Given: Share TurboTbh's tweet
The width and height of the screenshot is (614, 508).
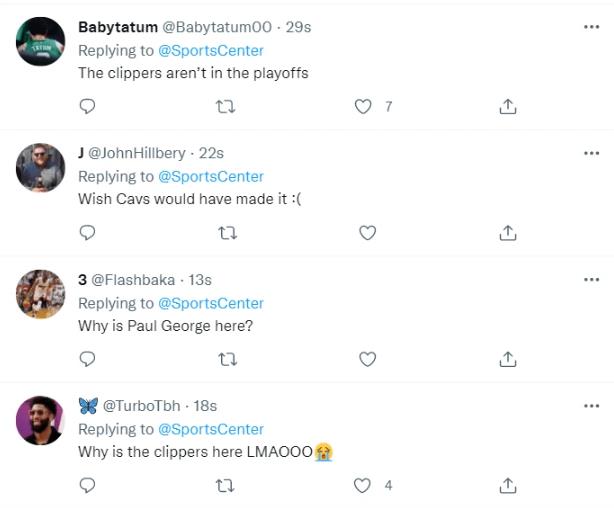Looking at the screenshot, I should coord(507,485).
